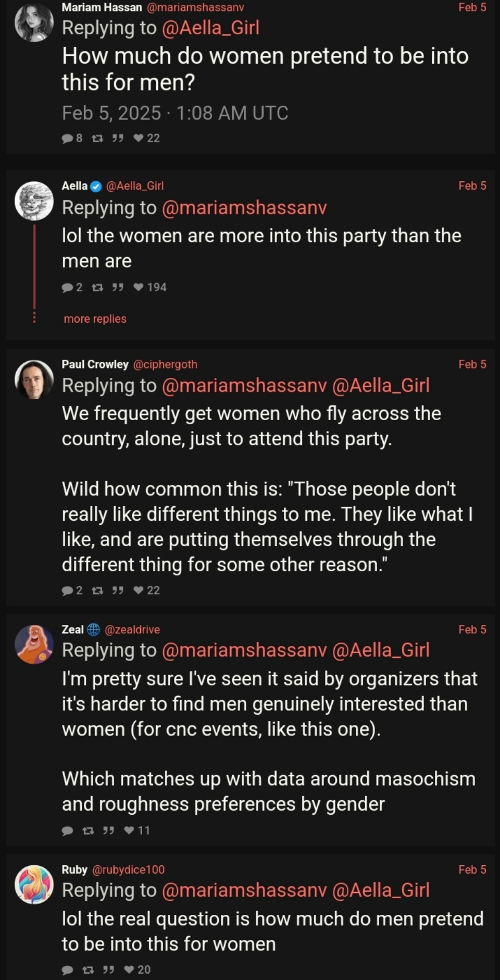Click reply icon on Paul Crowley's tweet
Image resolution: width=500 pixels, height=980 pixels.
click(x=67, y=591)
